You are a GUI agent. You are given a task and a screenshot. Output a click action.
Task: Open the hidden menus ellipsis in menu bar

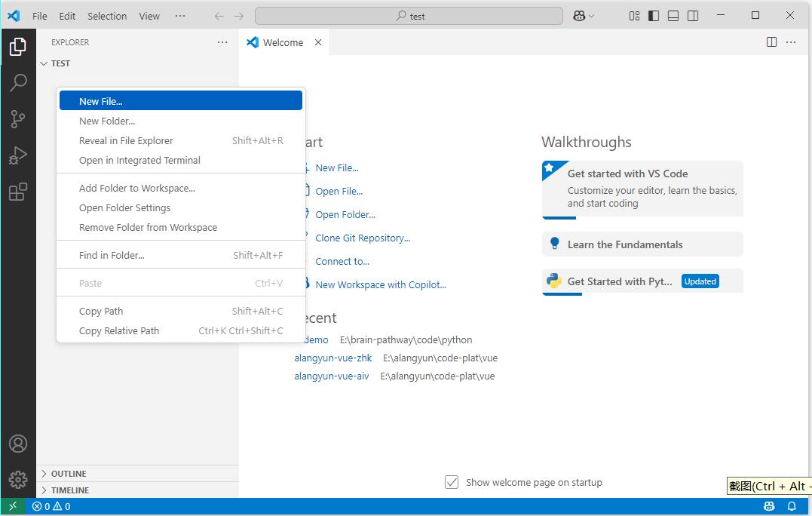point(180,16)
